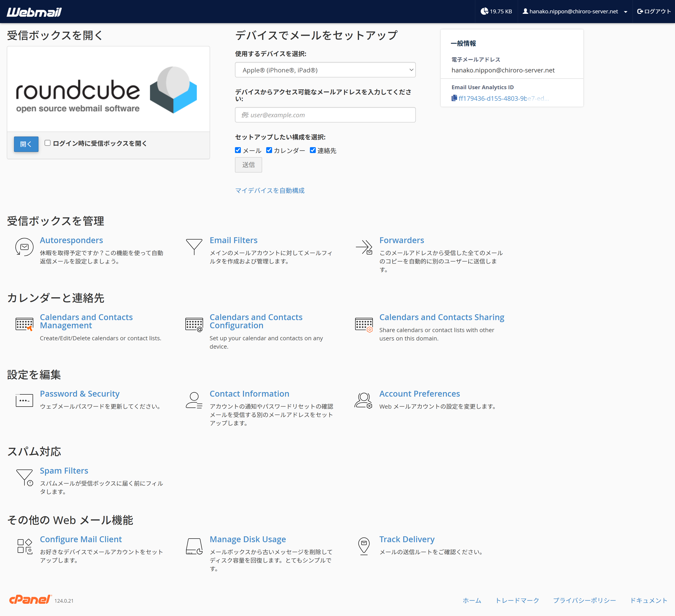
Task: Open the Track Delivery link
Action: click(407, 539)
